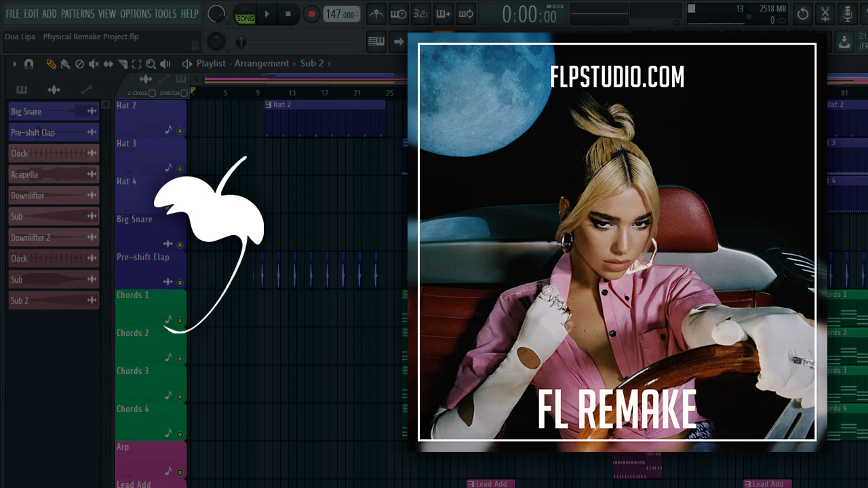
Task: Show automation clips in the picker panel
Action: pyautogui.click(x=86, y=89)
